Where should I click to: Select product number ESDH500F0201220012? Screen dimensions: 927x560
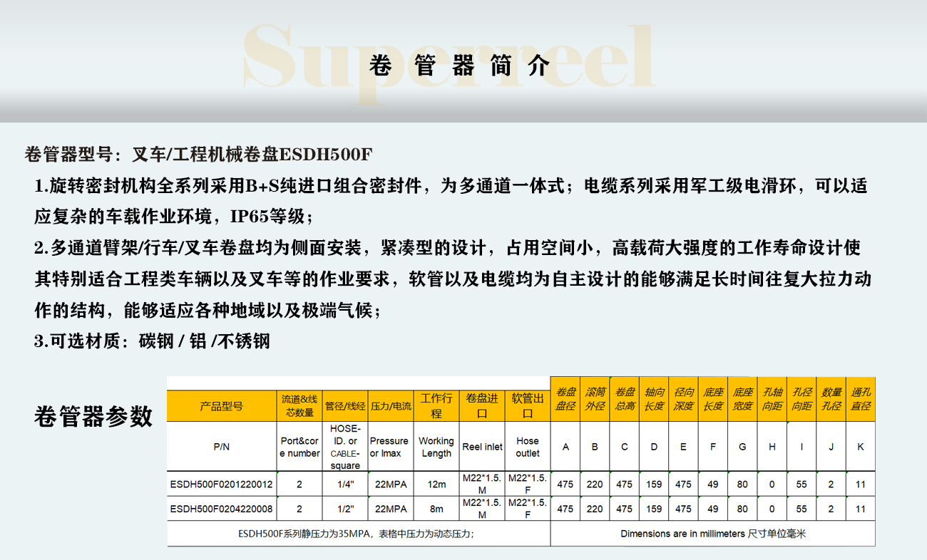pyautogui.click(x=221, y=484)
